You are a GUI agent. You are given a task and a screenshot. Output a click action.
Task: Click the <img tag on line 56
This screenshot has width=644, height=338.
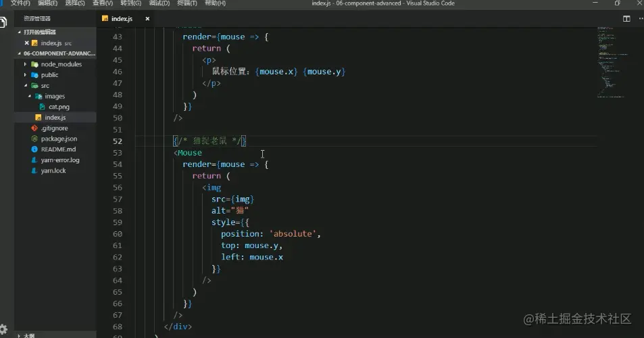pos(212,188)
